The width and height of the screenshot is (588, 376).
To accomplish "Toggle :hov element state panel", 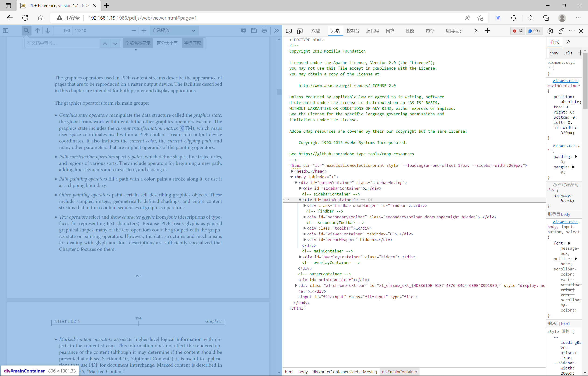I will pos(554,53).
